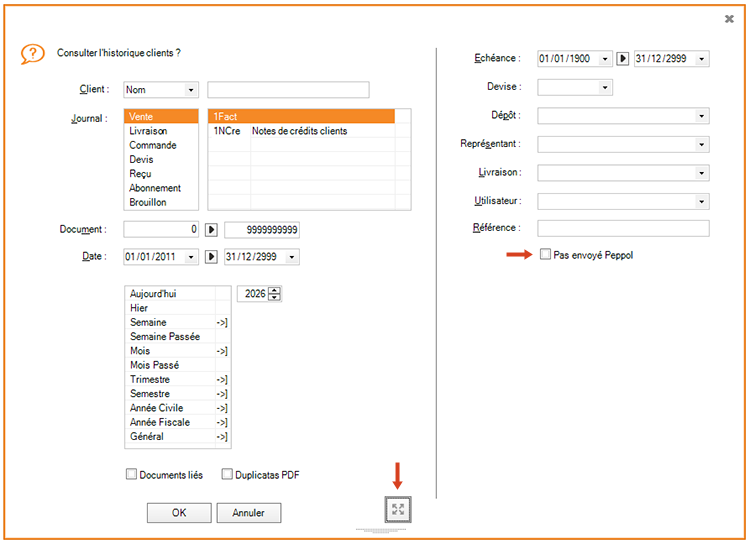
Task: Close the dialog with the X icon
Action: tap(729, 19)
